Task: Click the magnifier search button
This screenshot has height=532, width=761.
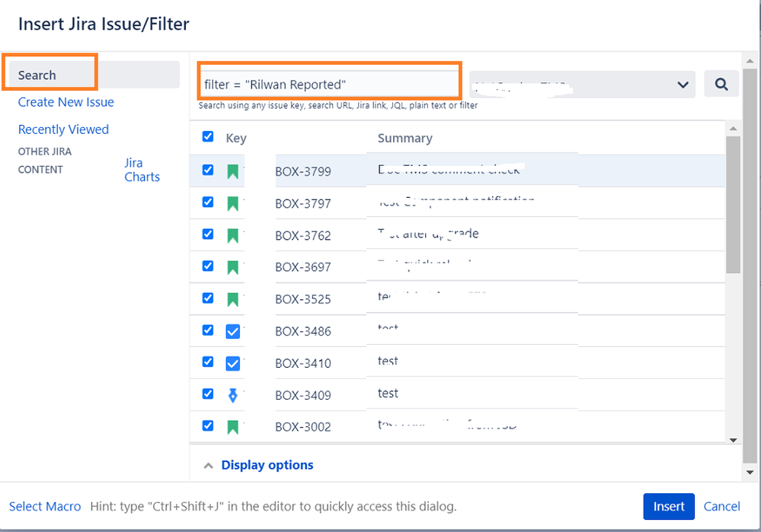Action: coord(721,84)
